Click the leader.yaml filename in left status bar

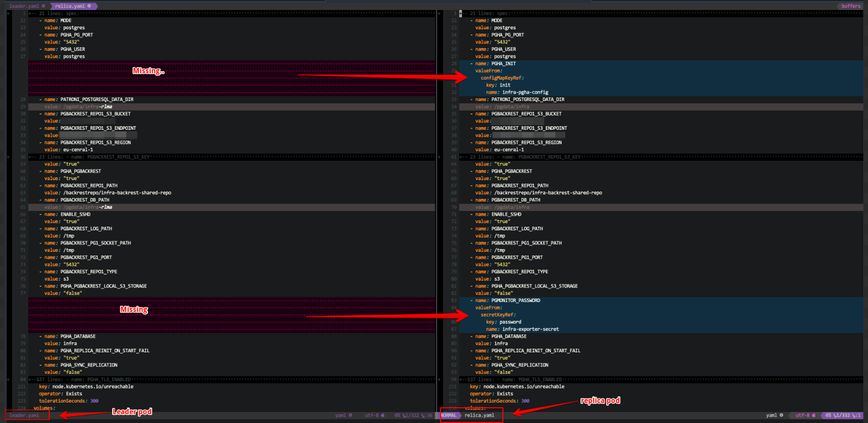pyautogui.click(x=24, y=415)
